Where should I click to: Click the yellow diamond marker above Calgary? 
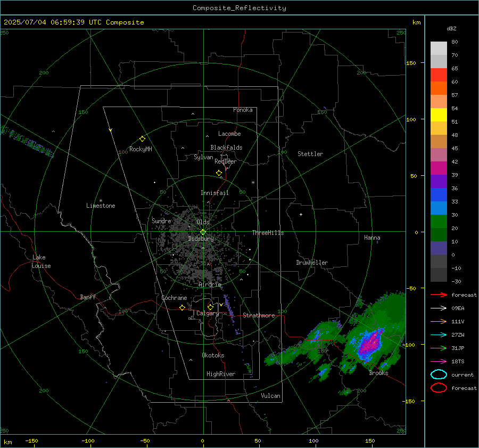tap(210, 307)
